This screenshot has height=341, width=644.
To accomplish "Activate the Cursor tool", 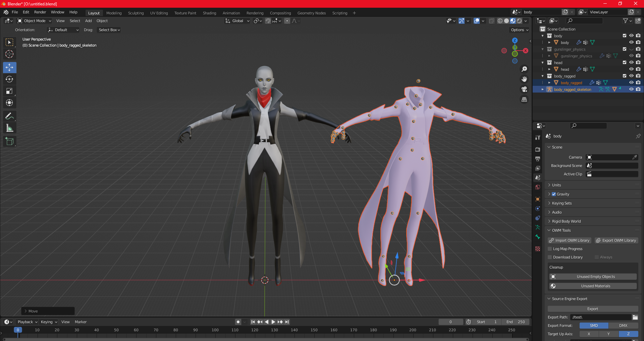I will (x=9, y=54).
